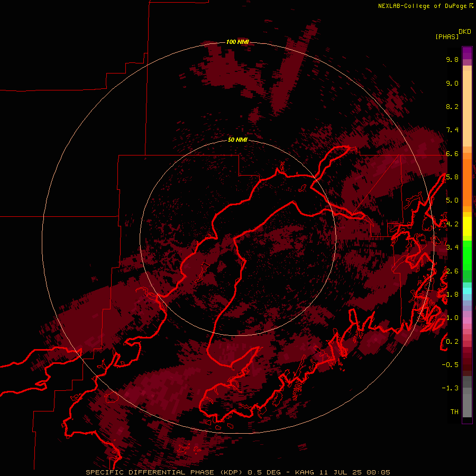Click the 5.0 scale value
476x476 pixels.
click(x=452, y=200)
